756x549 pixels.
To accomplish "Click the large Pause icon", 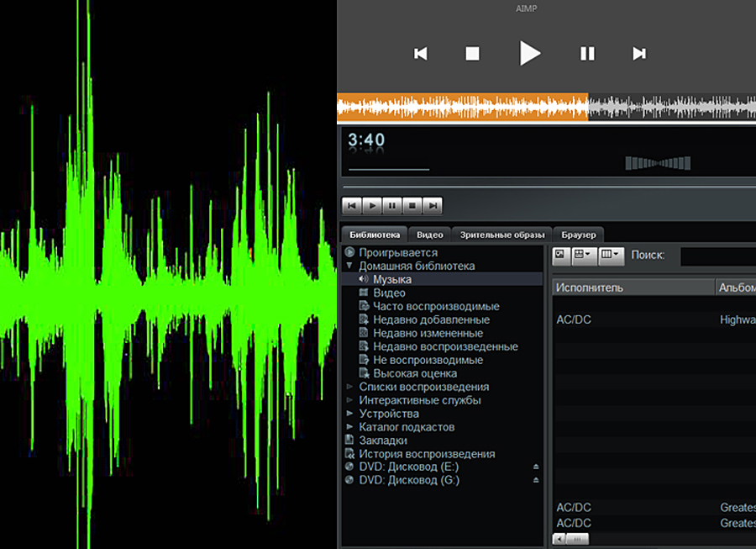I will tap(587, 54).
